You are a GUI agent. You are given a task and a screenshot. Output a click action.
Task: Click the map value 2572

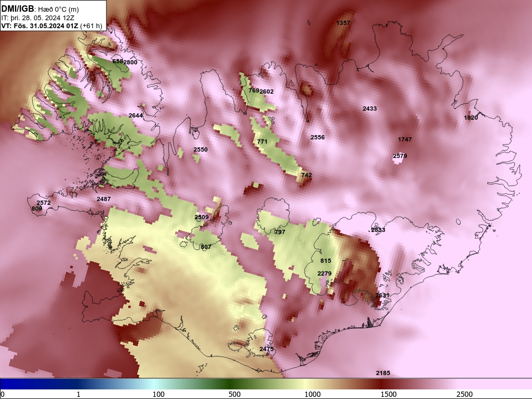click(44, 203)
